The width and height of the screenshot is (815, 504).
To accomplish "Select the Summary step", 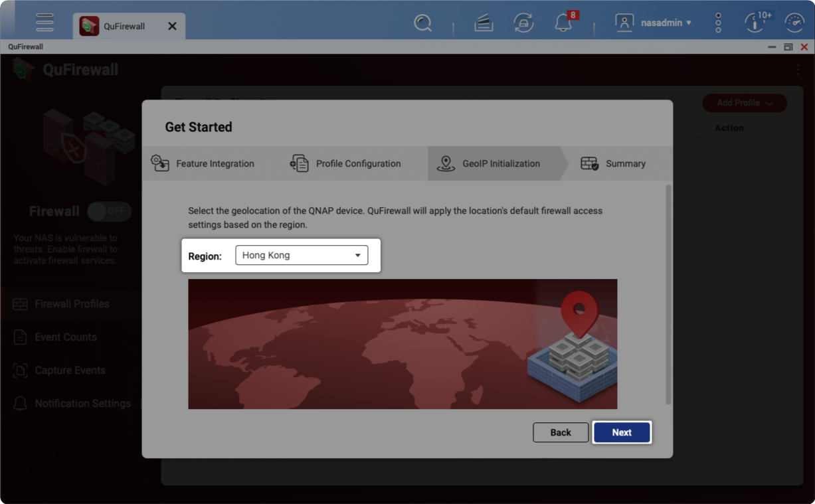I will pos(613,163).
